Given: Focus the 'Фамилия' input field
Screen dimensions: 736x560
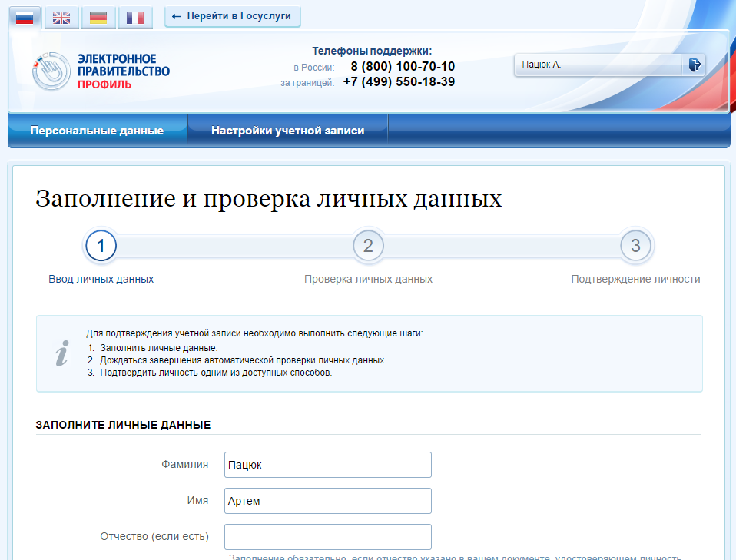Looking at the screenshot, I should pyautogui.click(x=327, y=465).
